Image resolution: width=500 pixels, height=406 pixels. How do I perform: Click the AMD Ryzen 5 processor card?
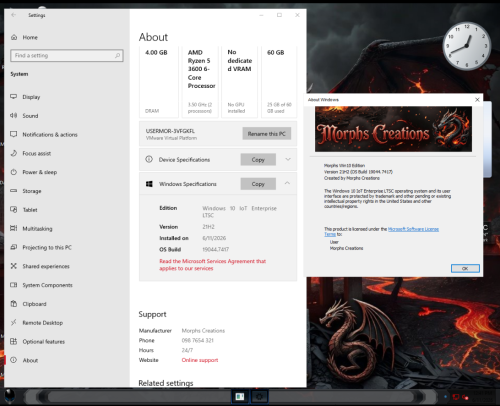[200, 82]
